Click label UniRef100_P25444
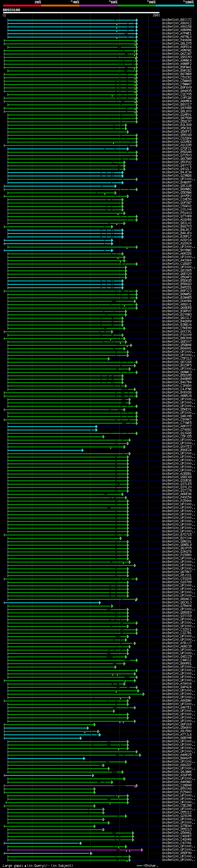Viewport: 197px width, 868px height. (x=177, y=501)
